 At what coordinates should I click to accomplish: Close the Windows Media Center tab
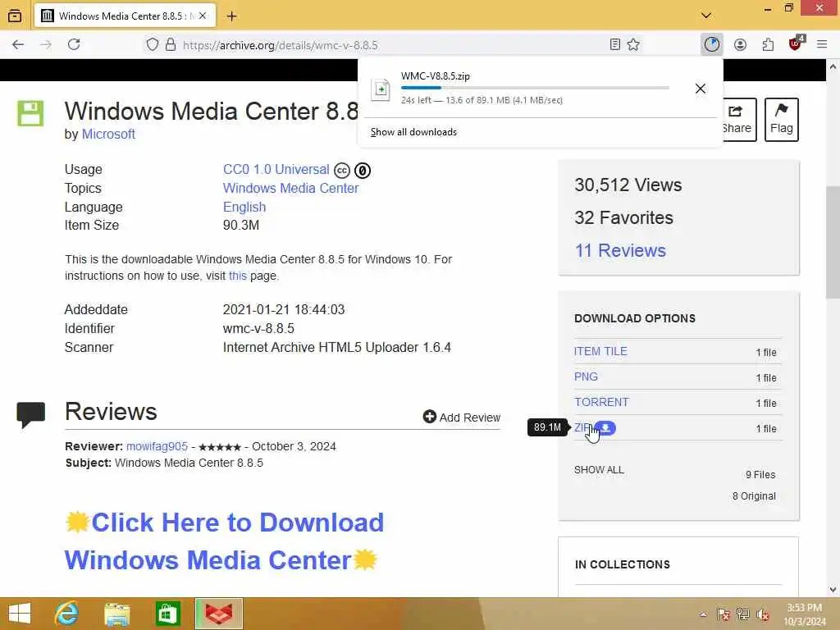click(x=203, y=16)
